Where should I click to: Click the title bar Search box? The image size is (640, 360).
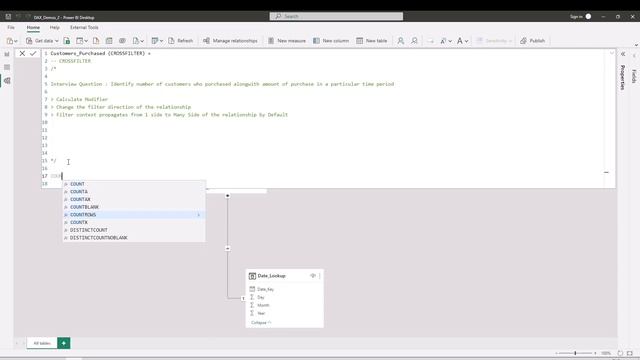point(336,16)
